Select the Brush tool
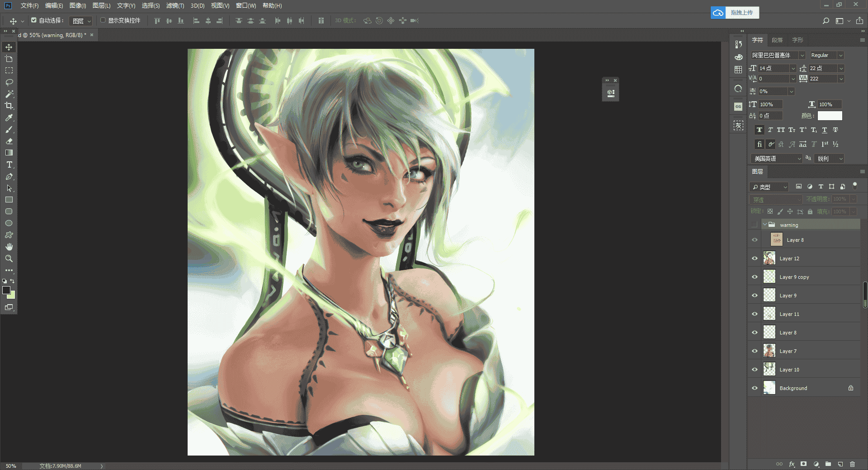Screen dimensions: 868x470 click(9, 129)
